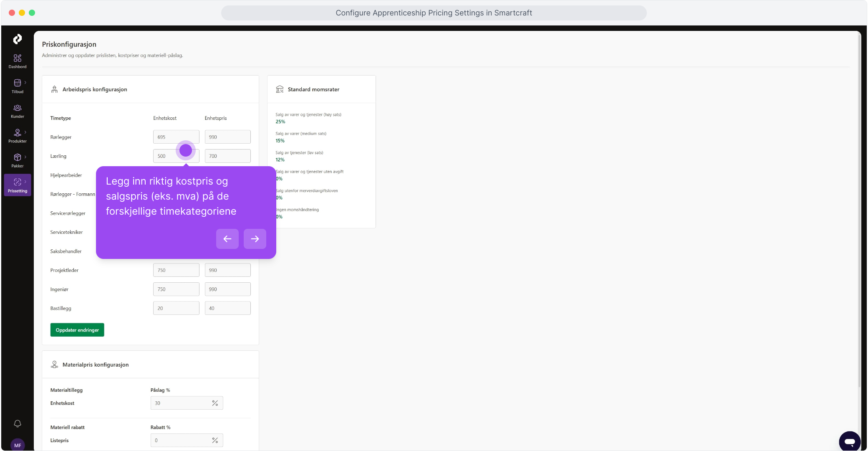Click the 25% high VAT rate value
The height and width of the screenshot is (451, 868).
point(280,122)
